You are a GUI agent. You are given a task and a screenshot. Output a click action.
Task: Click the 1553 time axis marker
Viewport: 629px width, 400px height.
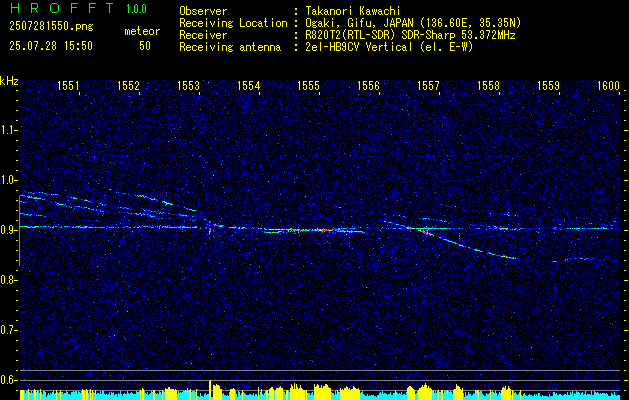click(188, 85)
